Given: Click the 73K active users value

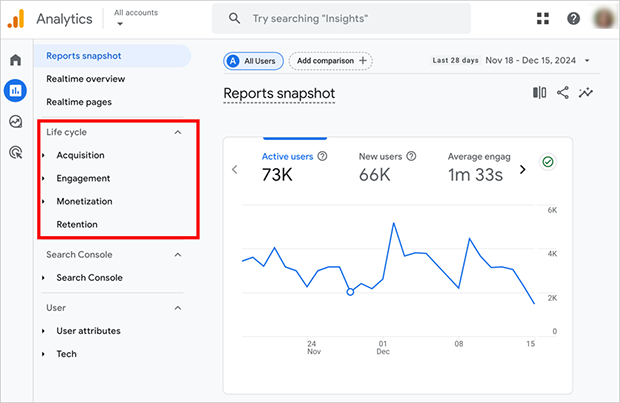Looking at the screenshot, I should (277, 175).
